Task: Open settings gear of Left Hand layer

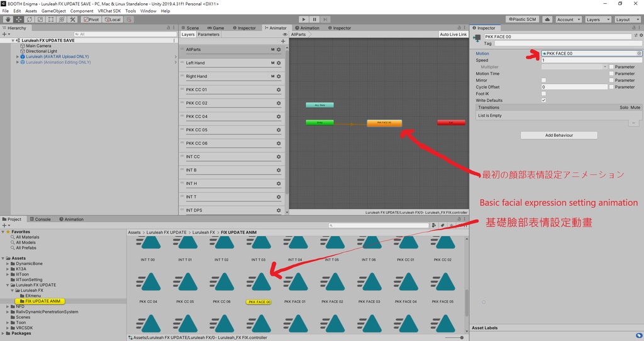Action: point(279,63)
